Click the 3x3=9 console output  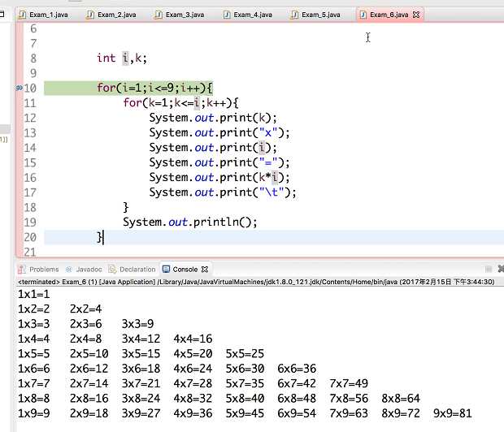[x=137, y=324]
